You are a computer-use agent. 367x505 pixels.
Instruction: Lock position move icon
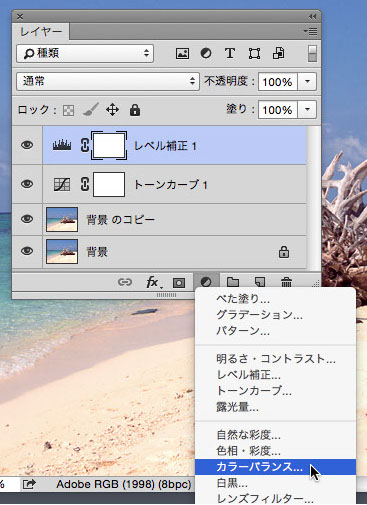(x=112, y=110)
